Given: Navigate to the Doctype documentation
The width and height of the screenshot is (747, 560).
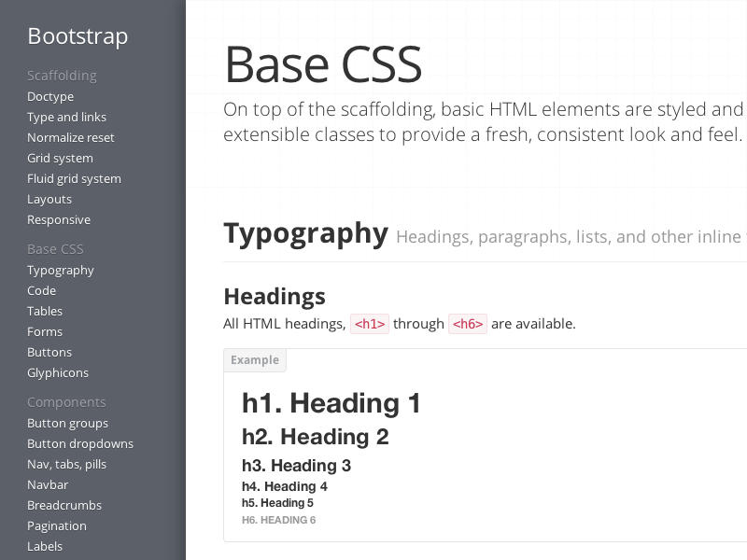Looking at the screenshot, I should pyautogui.click(x=50, y=96).
